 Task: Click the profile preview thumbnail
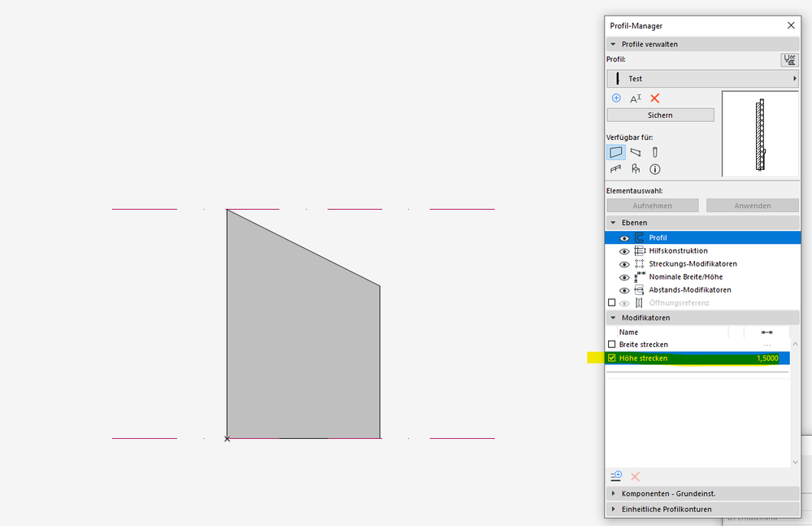760,134
